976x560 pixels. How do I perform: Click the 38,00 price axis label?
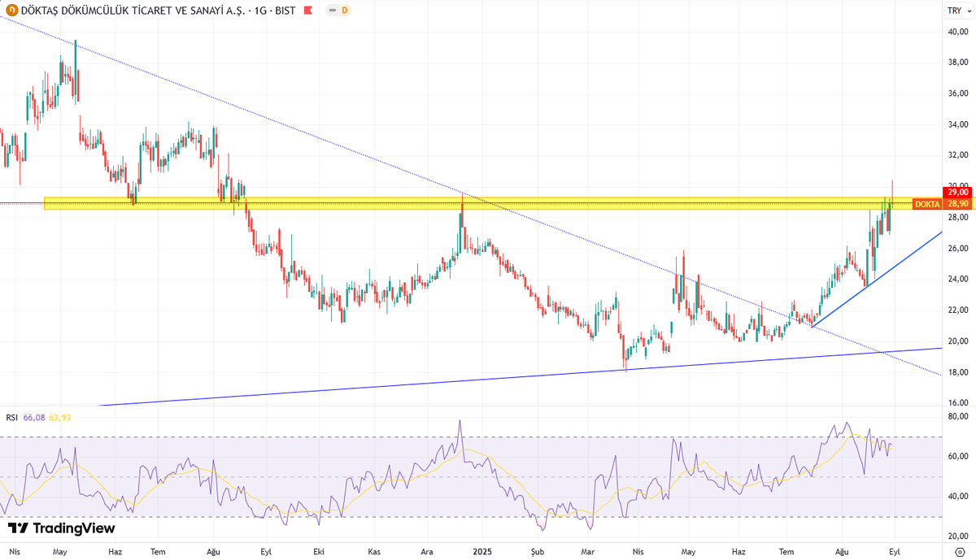pyautogui.click(x=957, y=63)
